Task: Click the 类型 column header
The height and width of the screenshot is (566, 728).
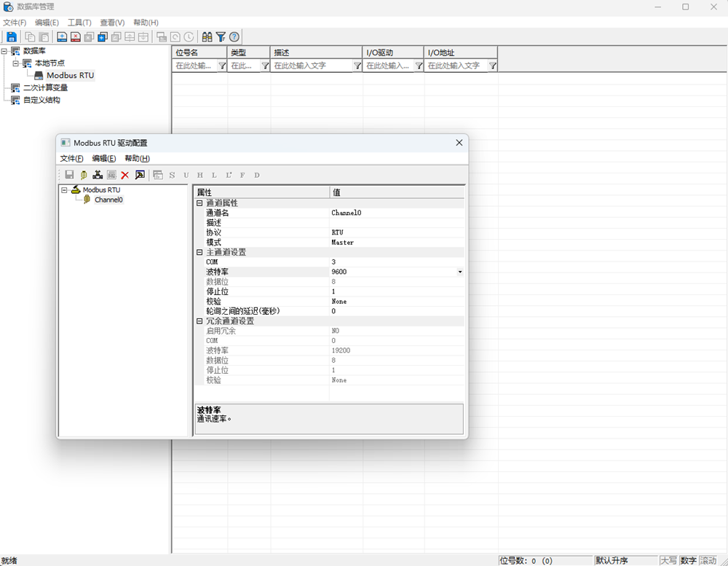Action: pyautogui.click(x=248, y=52)
